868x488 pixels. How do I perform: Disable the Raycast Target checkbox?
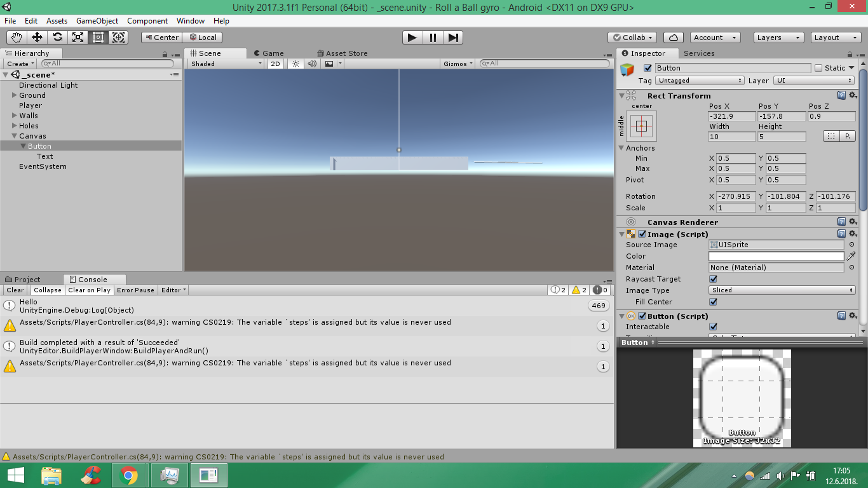pos(713,278)
